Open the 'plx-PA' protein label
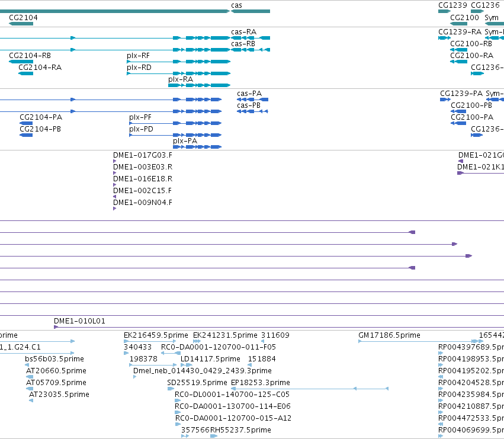Screen dimensions: 504x439 185,141
